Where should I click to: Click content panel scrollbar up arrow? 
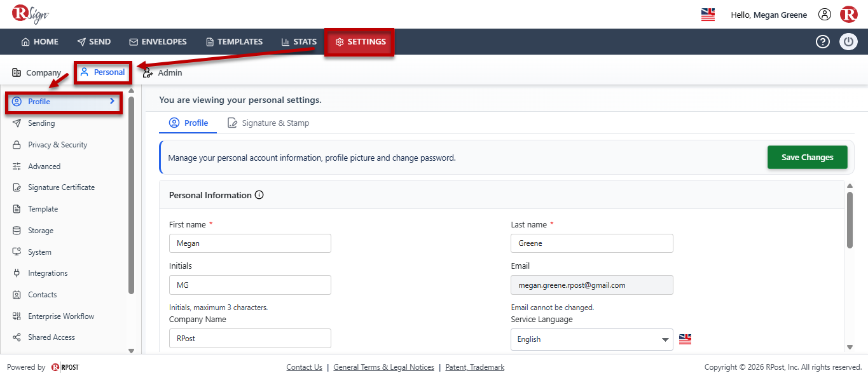850,186
